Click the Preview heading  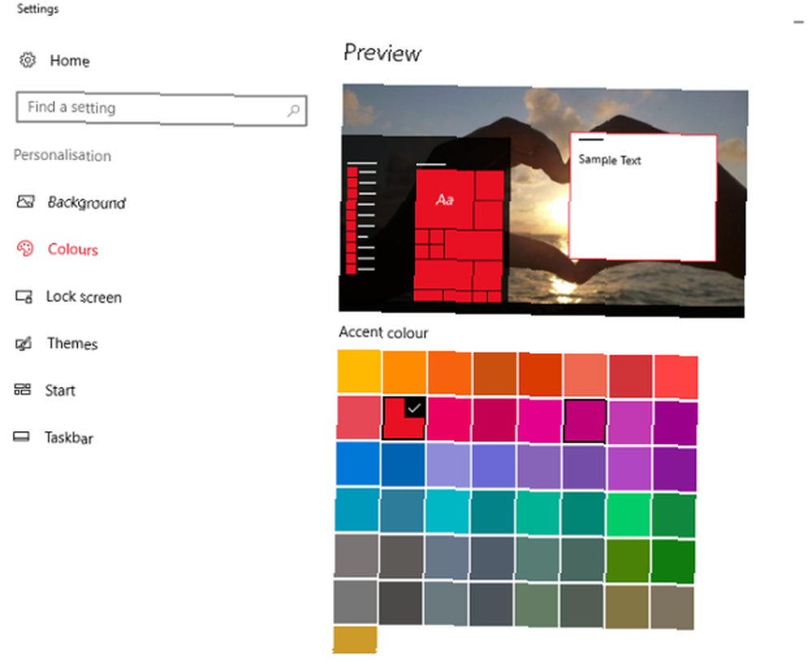pyautogui.click(x=382, y=53)
